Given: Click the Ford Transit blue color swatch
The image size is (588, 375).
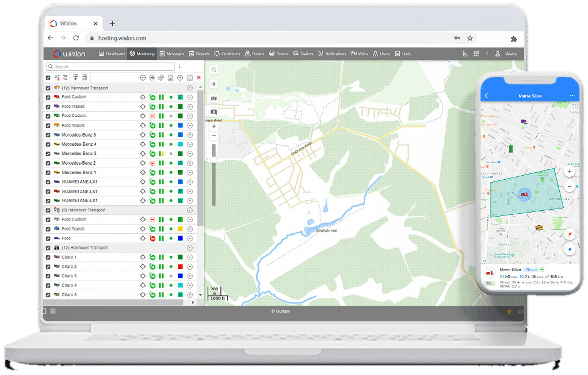Looking at the screenshot, I should click(x=181, y=126).
